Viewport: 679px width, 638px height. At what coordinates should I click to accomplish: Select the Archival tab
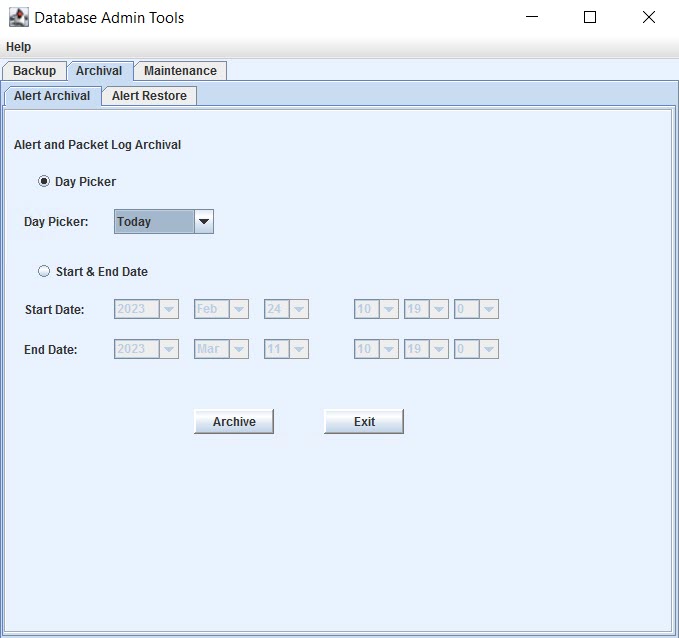99,71
